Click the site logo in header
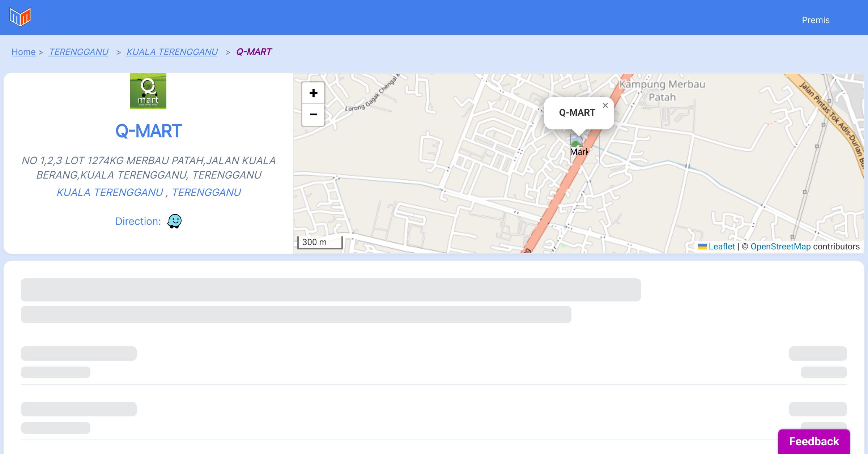Screen dimensions: 868x454 (20, 17)
